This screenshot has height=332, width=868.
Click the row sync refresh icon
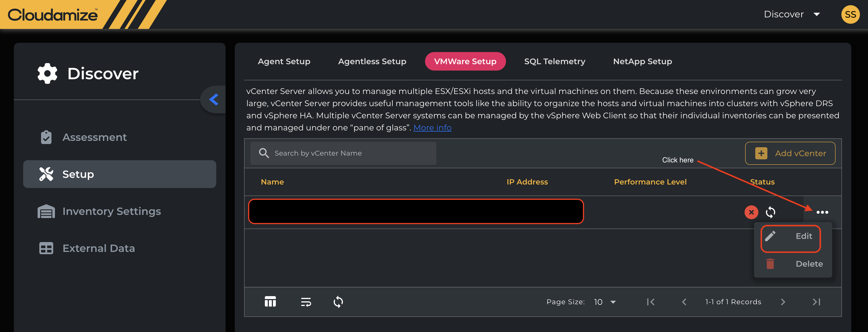pos(770,212)
